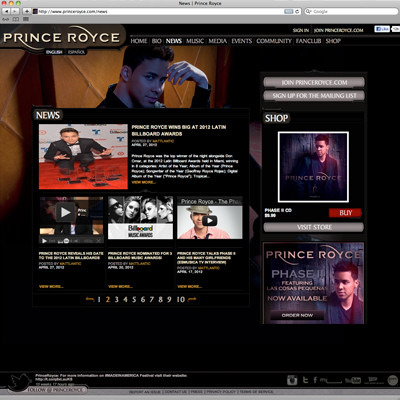Open the SHOP nav item
Image resolution: width=400 pixels, height=400 pixels.
333,41
